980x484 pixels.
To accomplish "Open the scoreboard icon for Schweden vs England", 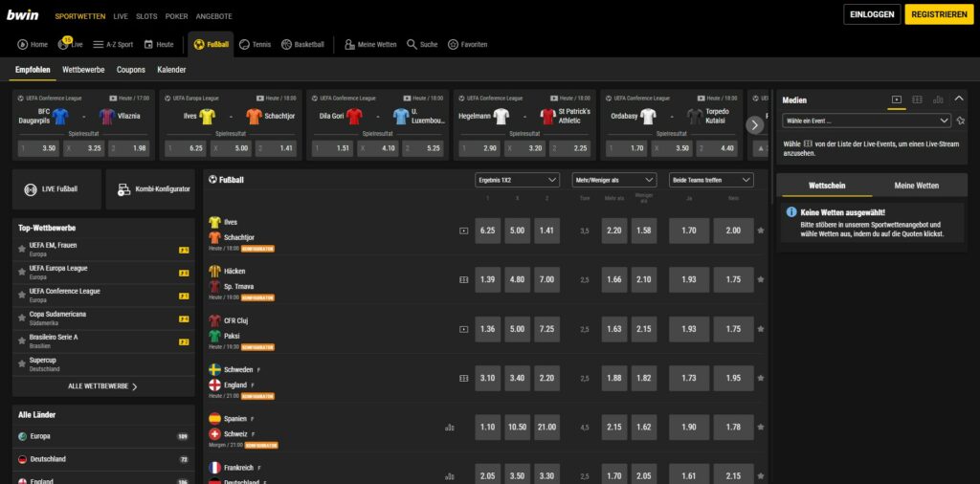I will click(x=464, y=379).
